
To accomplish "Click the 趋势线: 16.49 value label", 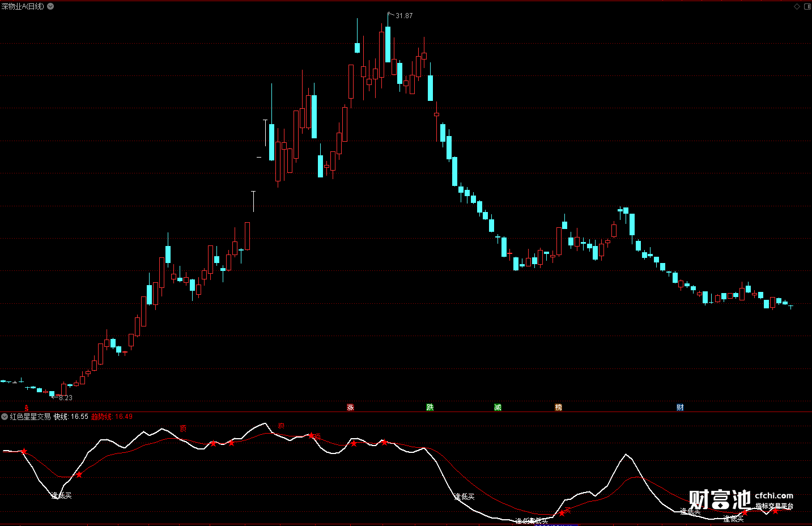I will pos(112,417).
